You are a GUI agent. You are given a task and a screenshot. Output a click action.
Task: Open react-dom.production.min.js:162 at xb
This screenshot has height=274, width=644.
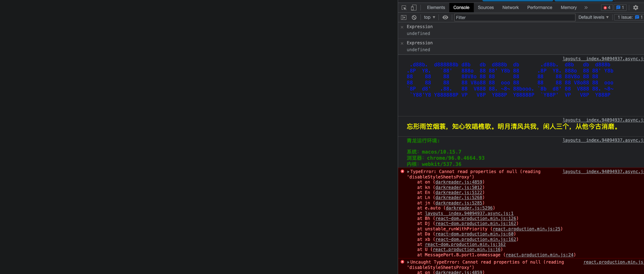pyautogui.click(x=476, y=239)
